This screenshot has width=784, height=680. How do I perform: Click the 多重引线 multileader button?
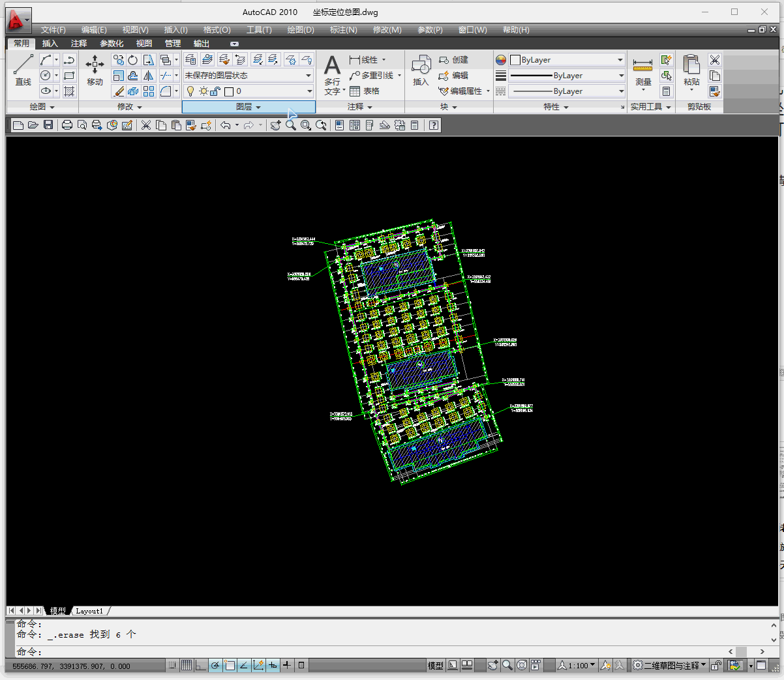(375, 76)
